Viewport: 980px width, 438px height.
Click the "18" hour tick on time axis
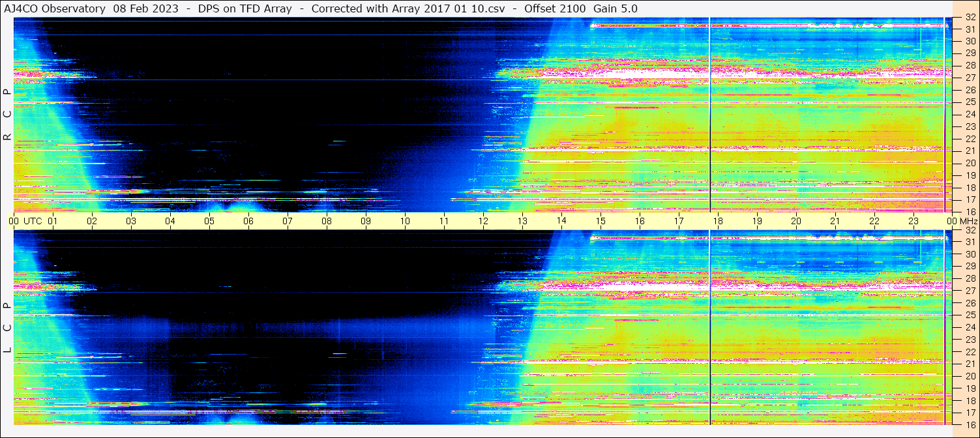click(718, 221)
